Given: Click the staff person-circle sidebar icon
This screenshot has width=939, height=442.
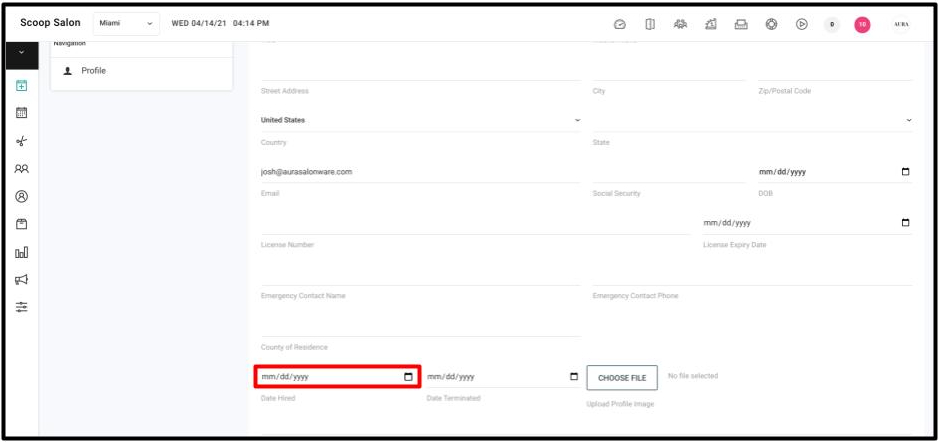Looking at the screenshot, I should [x=22, y=196].
